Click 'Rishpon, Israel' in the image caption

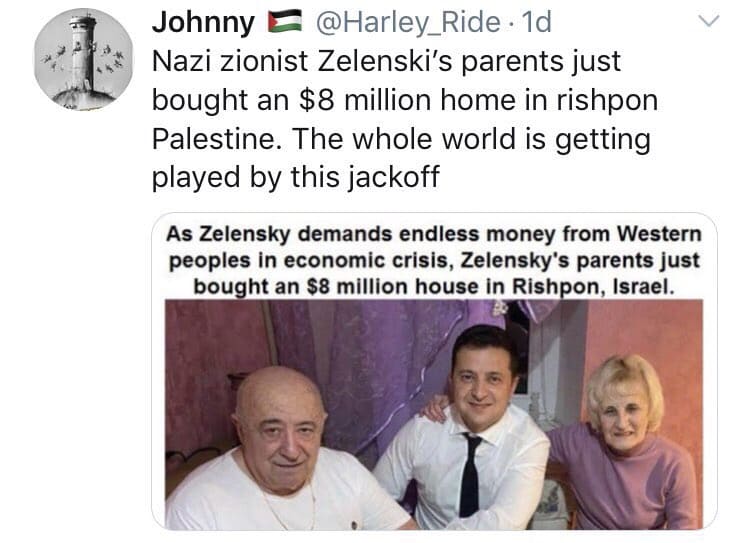[x=593, y=287]
